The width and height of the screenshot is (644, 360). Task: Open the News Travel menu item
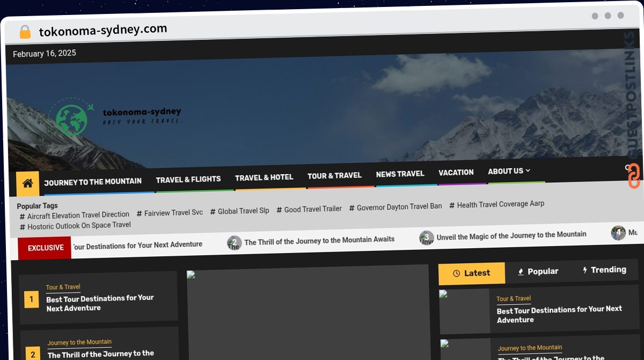[400, 174]
